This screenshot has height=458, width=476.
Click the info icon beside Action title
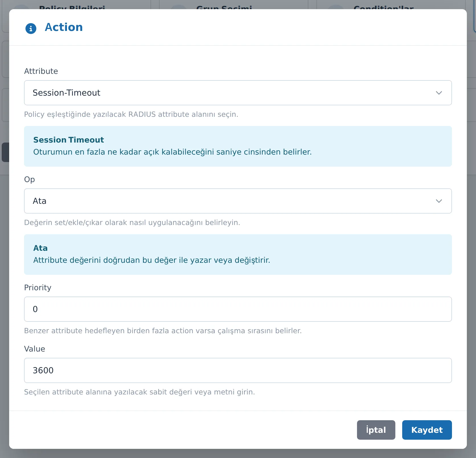31,28
